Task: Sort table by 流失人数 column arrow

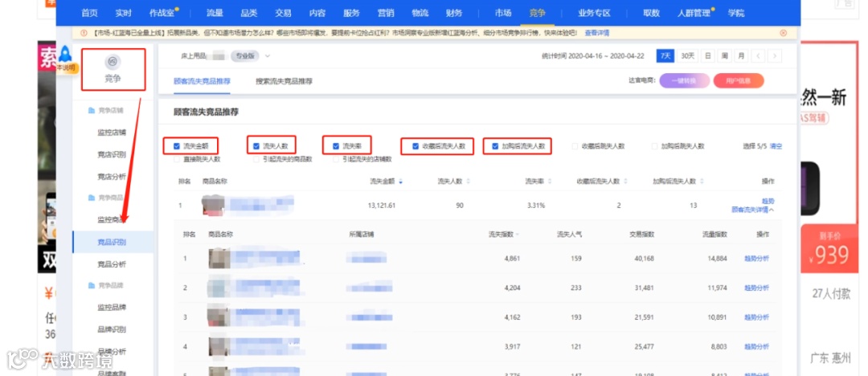Action: (469, 181)
